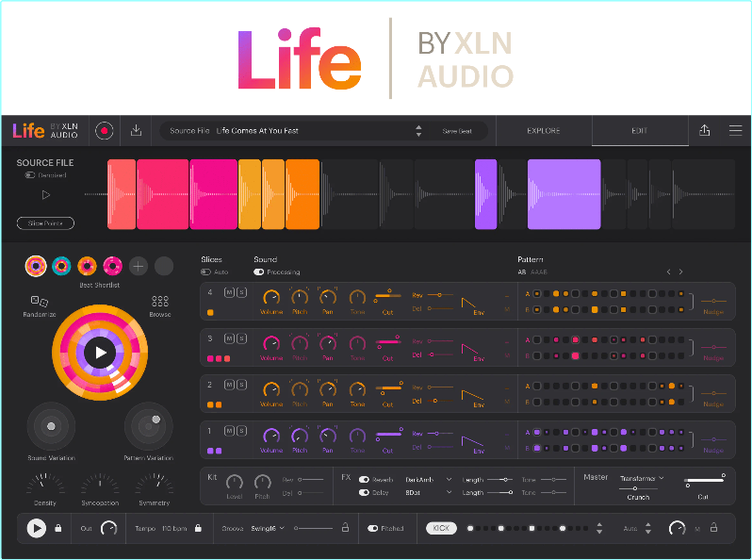Screen dimensions: 752x560
Task: Select the fourth pink beat shortlist disc
Action: pos(113,266)
